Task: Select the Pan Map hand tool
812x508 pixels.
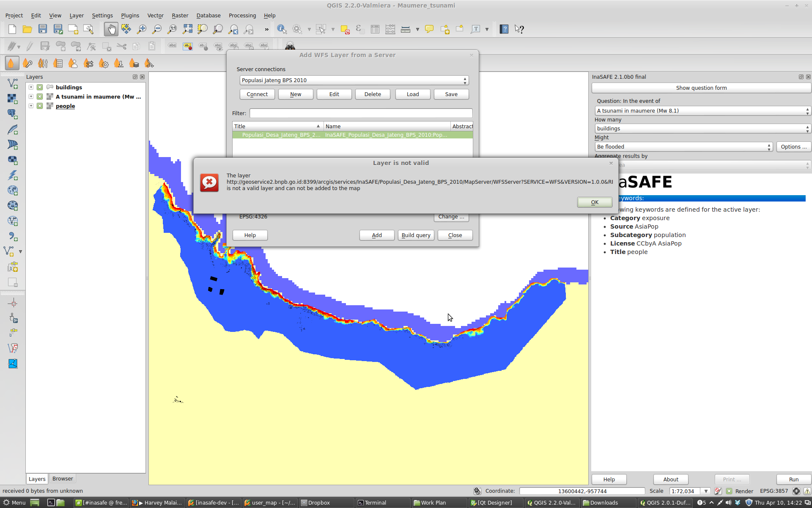Action: point(111,29)
